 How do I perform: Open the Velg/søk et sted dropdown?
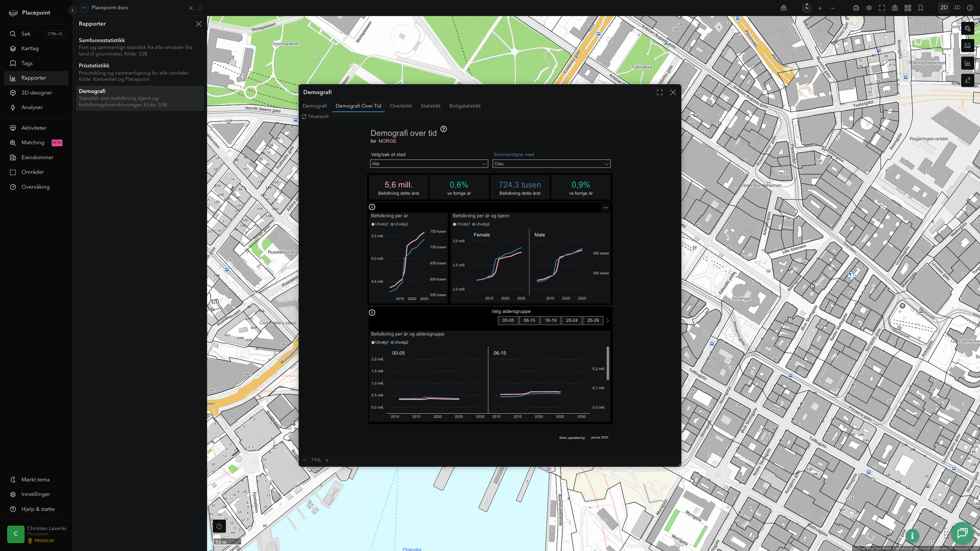coord(429,164)
